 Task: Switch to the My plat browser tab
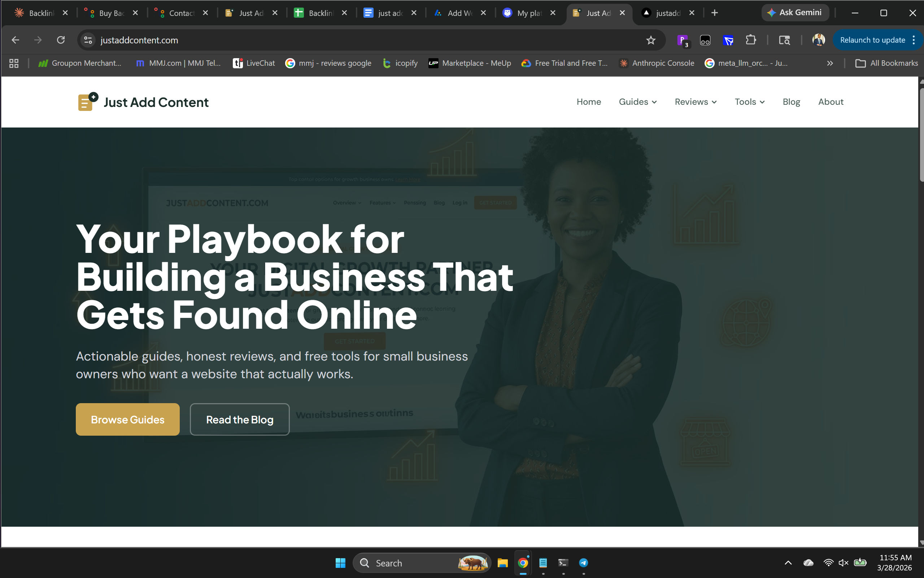click(530, 13)
